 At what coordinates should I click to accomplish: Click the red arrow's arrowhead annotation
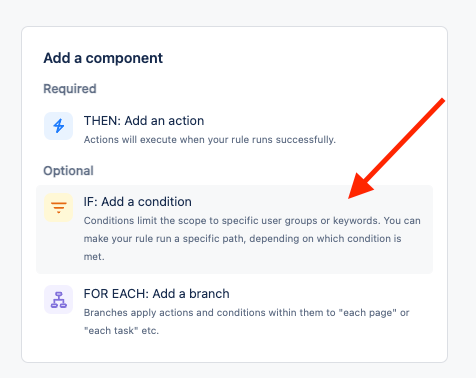(359, 187)
